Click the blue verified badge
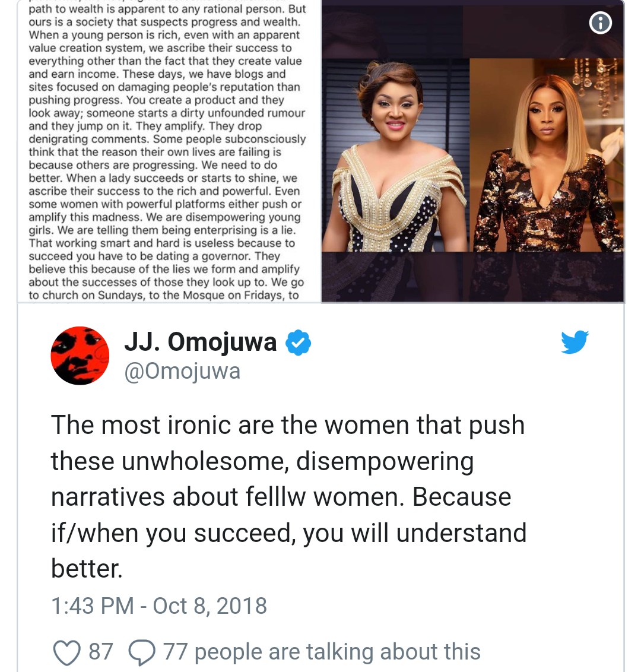 tap(298, 343)
